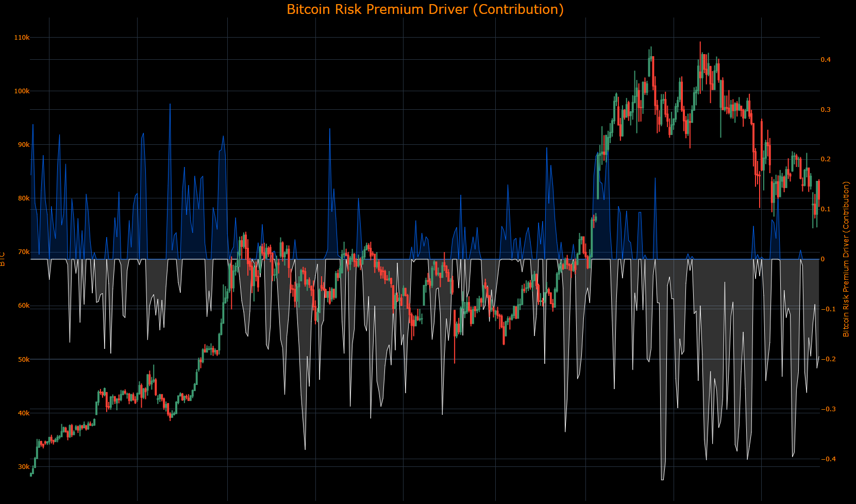Image resolution: width=856 pixels, height=504 pixels.
Task: Select the 0.2 label on the right axis
Action: pyautogui.click(x=826, y=159)
